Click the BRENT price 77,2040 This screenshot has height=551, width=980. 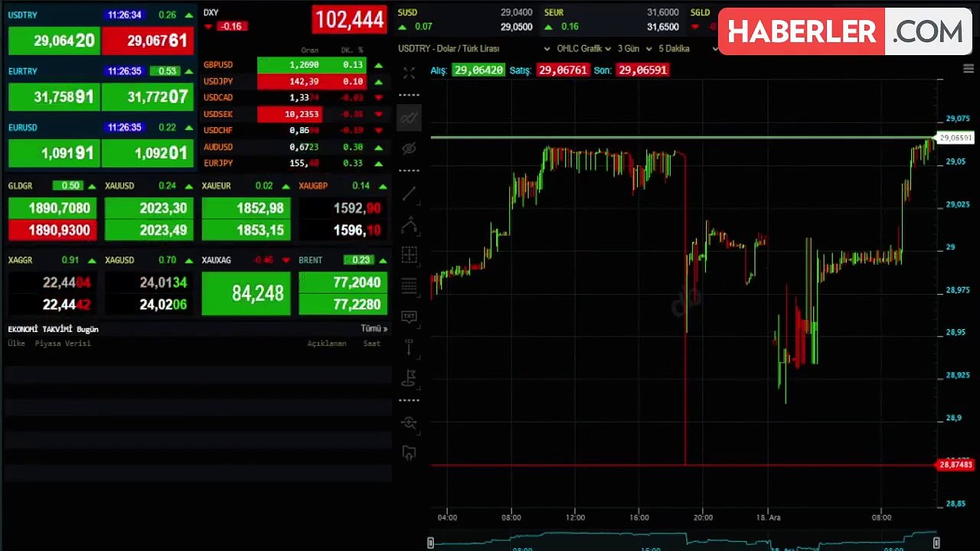[x=343, y=282]
